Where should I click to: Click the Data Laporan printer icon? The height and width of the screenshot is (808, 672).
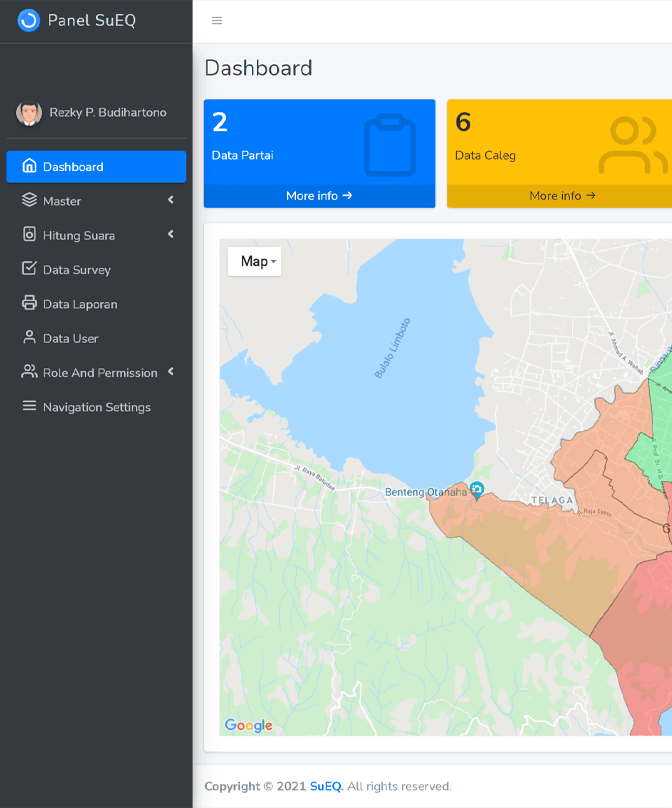tap(29, 303)
